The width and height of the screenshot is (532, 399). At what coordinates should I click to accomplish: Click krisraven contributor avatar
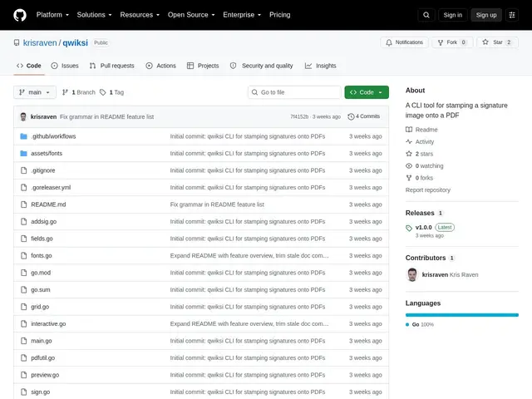point(412,275)
